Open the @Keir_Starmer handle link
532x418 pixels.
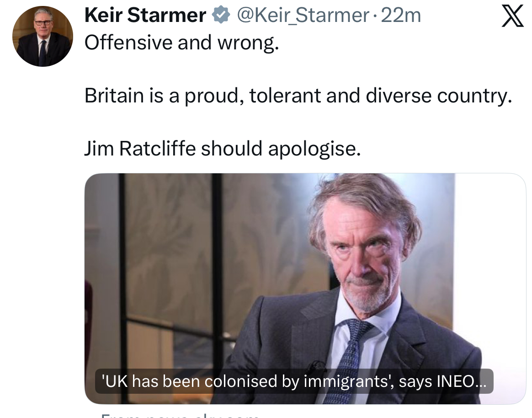tap(302, 16)
